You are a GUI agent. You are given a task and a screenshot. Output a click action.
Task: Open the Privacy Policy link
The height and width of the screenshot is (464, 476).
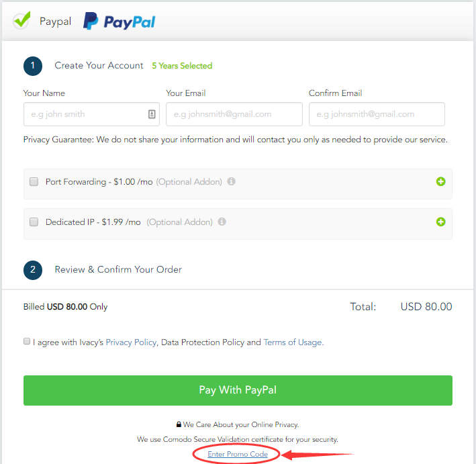[131, 342]
